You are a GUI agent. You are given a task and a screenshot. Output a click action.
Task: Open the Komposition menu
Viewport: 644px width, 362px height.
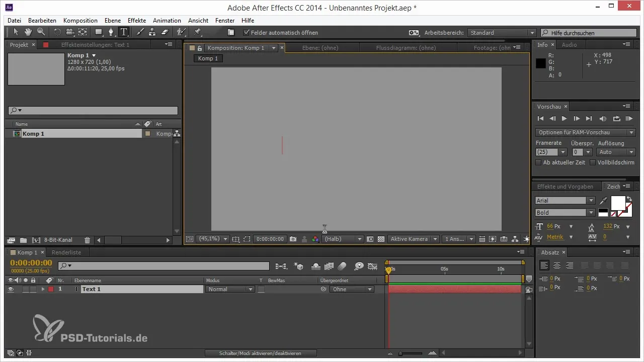80,21
